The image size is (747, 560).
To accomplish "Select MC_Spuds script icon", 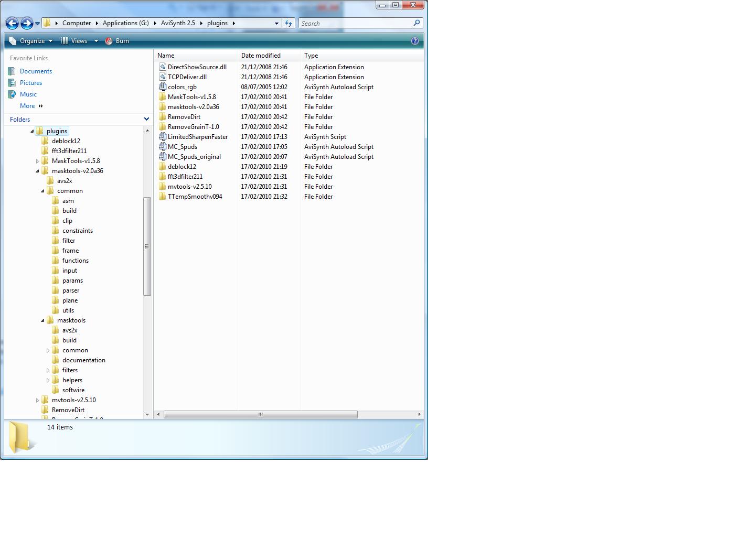I will click(163, 147).
